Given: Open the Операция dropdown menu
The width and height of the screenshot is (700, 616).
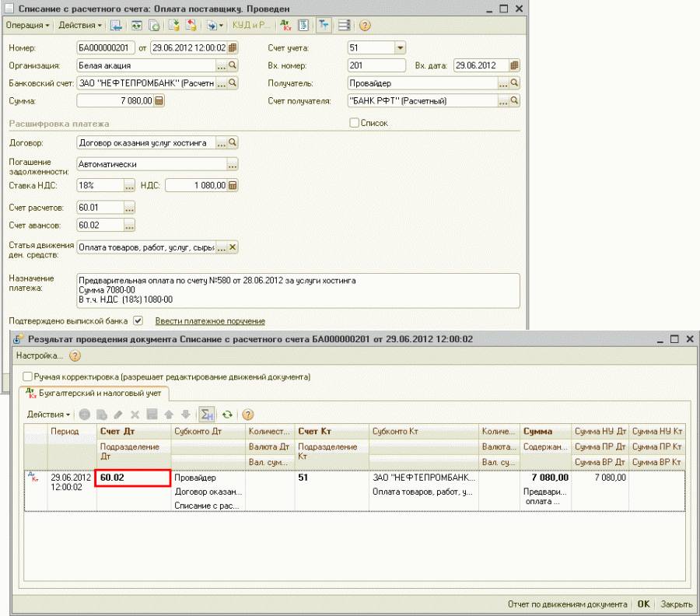Looking at the screenshot, I should pos(27,25).
